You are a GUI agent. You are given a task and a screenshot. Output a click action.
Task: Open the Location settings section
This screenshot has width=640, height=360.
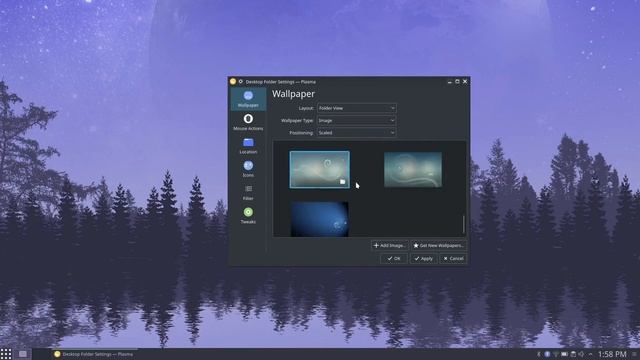248,146
